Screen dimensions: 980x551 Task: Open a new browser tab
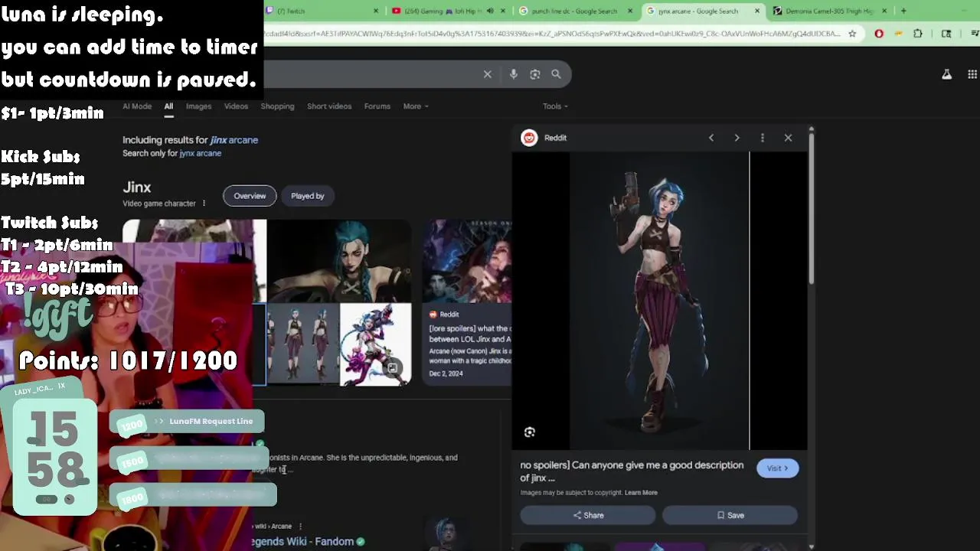point(903,11)
